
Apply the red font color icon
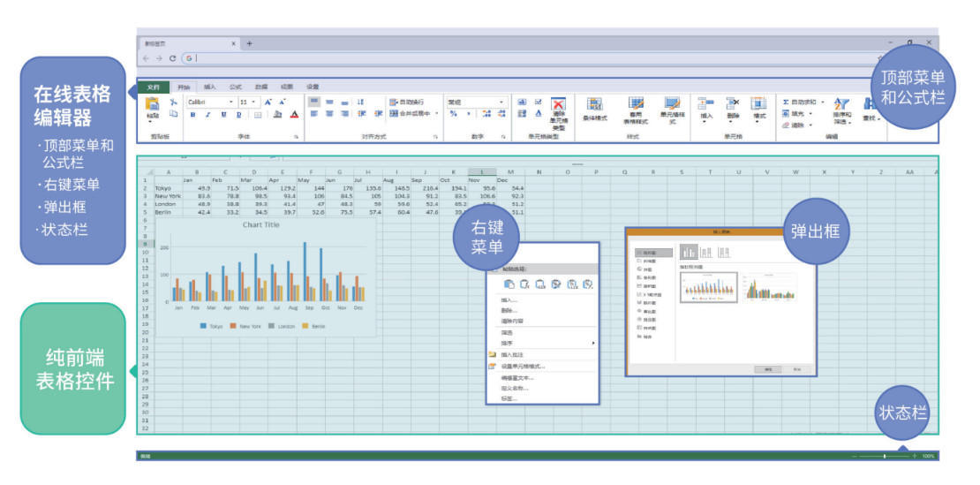tap(294, 114)
